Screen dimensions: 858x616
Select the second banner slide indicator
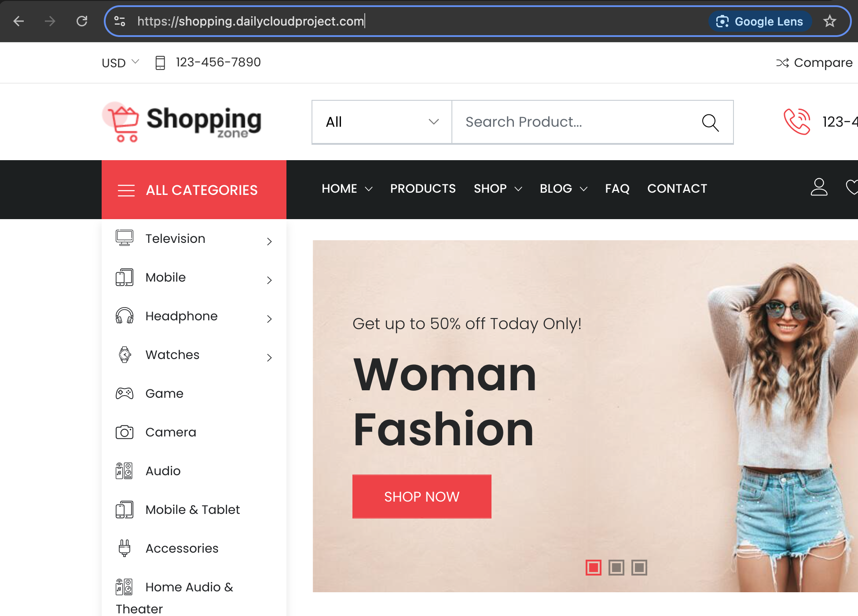pyautogui.click(x=616, y=568)
